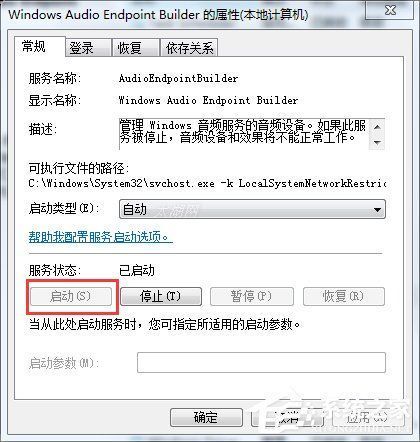The image size is (420, 442).
Task: Click the 恢复(R) service button
Action: 344,296
